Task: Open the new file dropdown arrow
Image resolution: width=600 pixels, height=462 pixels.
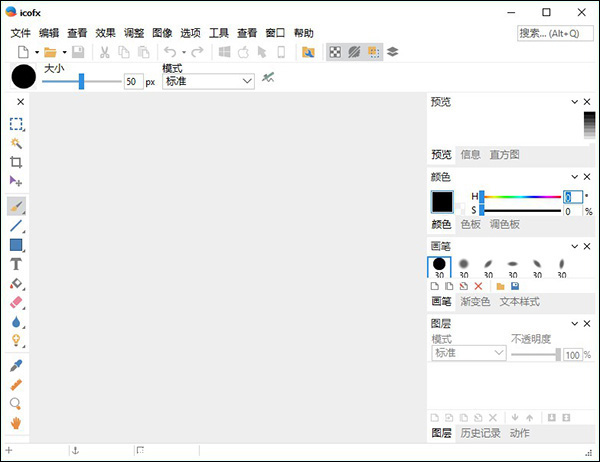Action: click(37, 52)
